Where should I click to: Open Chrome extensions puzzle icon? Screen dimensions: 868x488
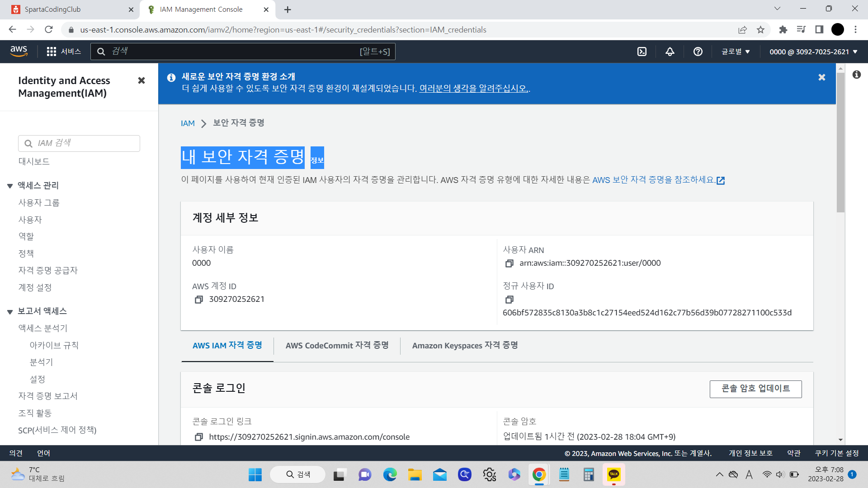coord(783,30)
